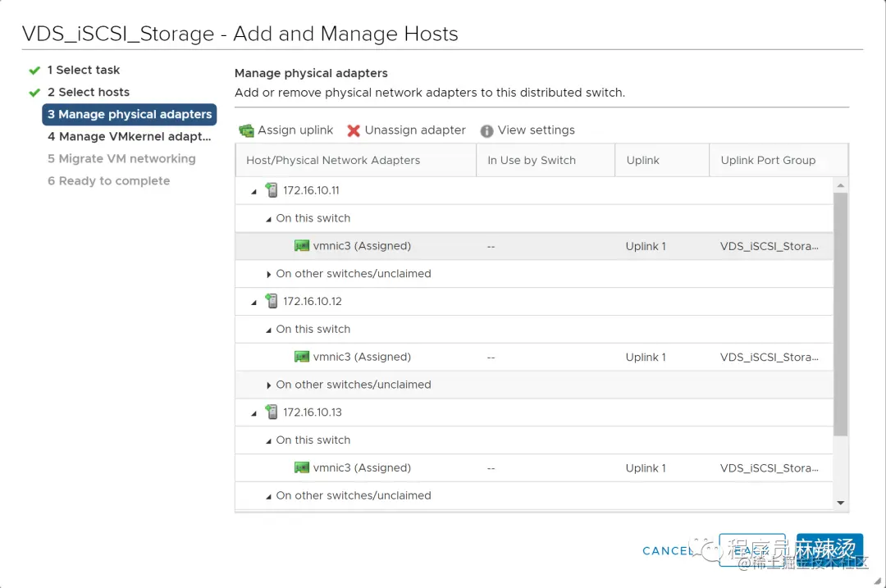The image size is (886, 588).
Task: Click VDS_iSCSI_Stora... cell for host 172.16.10.13
Action: tap(769, 468)
